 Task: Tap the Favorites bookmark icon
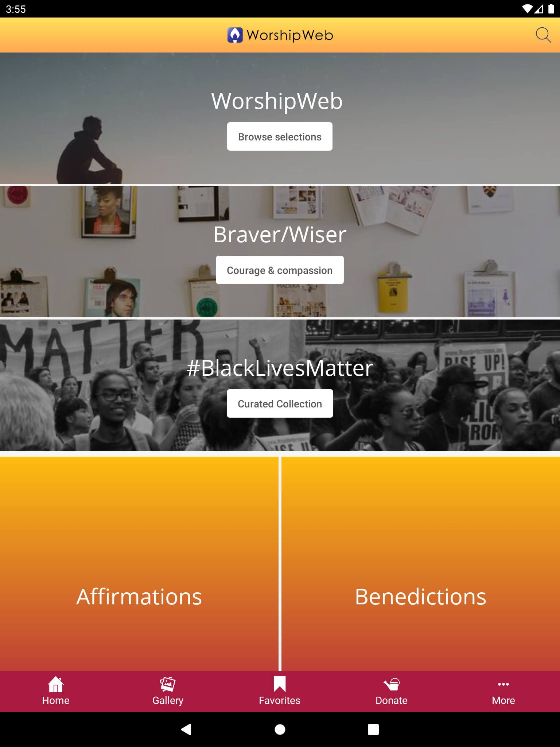point(280,684)
